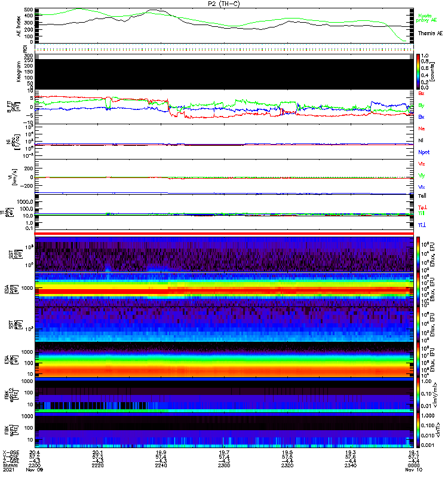Click the B_FIT magnetic field line plot

[x=224, y=107]
